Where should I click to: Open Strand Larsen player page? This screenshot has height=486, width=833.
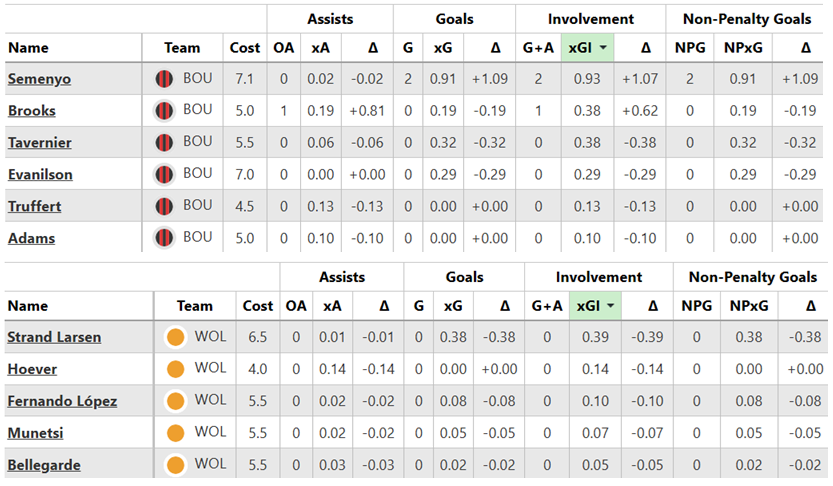pyautogui.click(x=53, y=337)
